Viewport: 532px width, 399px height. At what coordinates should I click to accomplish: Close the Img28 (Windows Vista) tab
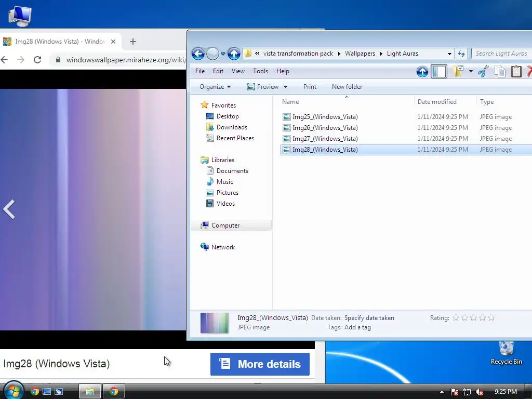tap(113, 42)
